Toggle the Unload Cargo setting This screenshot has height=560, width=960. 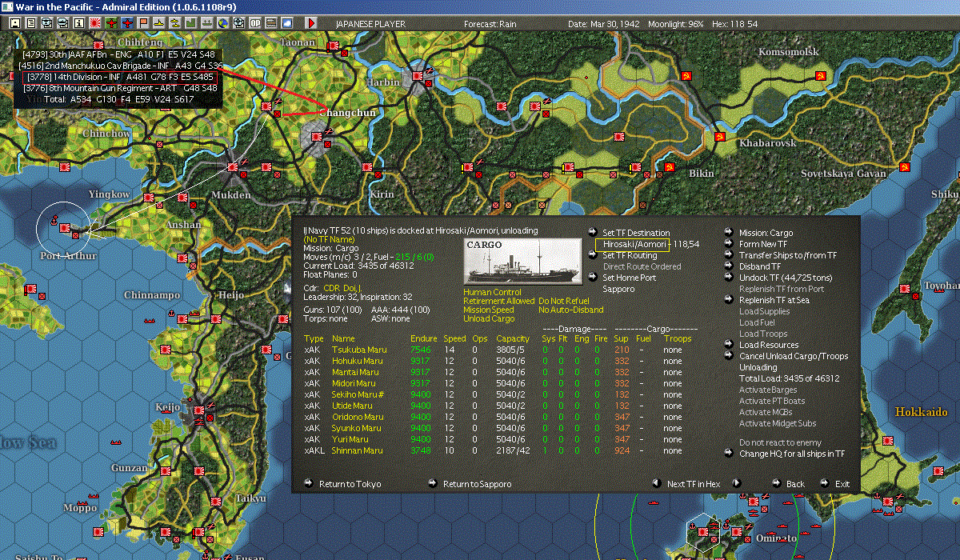(490, 318)
